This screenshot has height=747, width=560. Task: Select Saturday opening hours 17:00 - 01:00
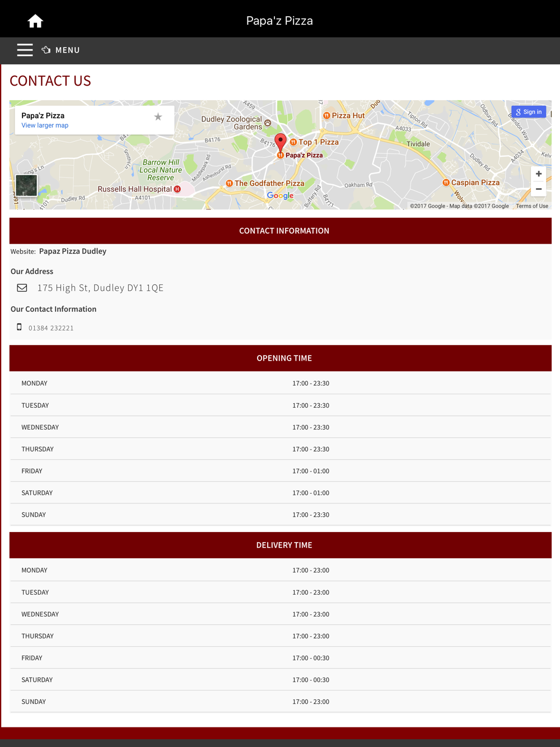pos(311,493)
